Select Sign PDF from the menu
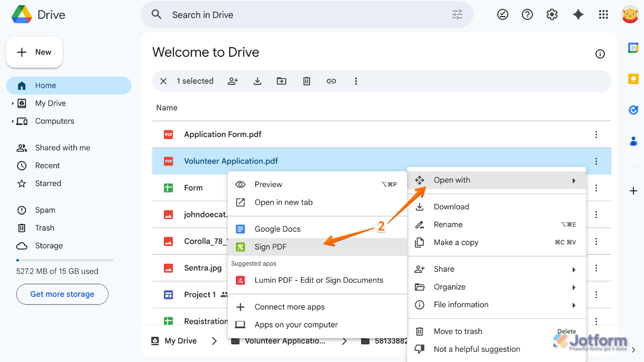 coord(270,246)
